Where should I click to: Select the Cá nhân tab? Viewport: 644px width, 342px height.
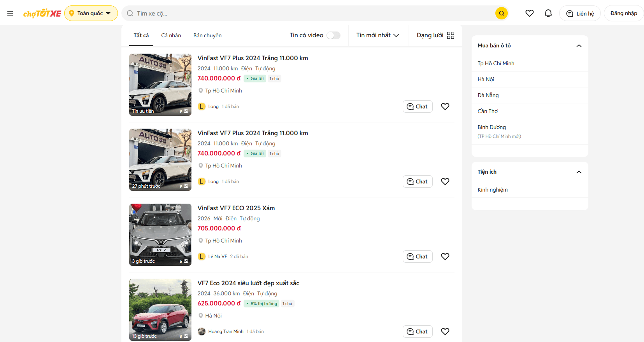click(x=171, y=35)
